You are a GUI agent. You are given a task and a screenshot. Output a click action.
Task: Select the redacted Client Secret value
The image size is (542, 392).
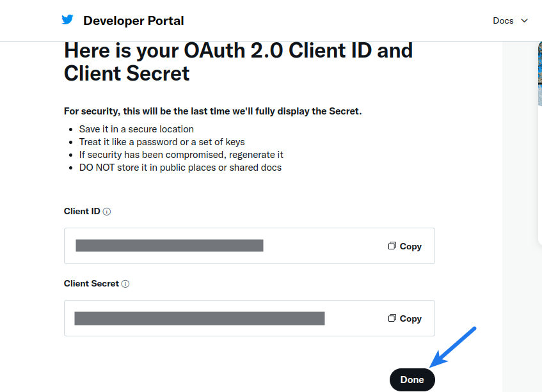coord(200,318)
